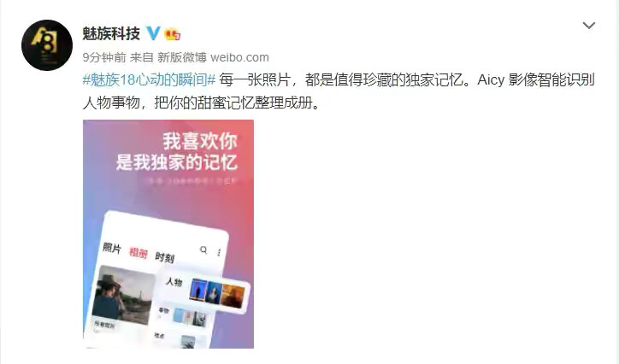Screen dimensions: 619x364
Task: Click the orange membership badge icon
Action: [x=172, y=34]
